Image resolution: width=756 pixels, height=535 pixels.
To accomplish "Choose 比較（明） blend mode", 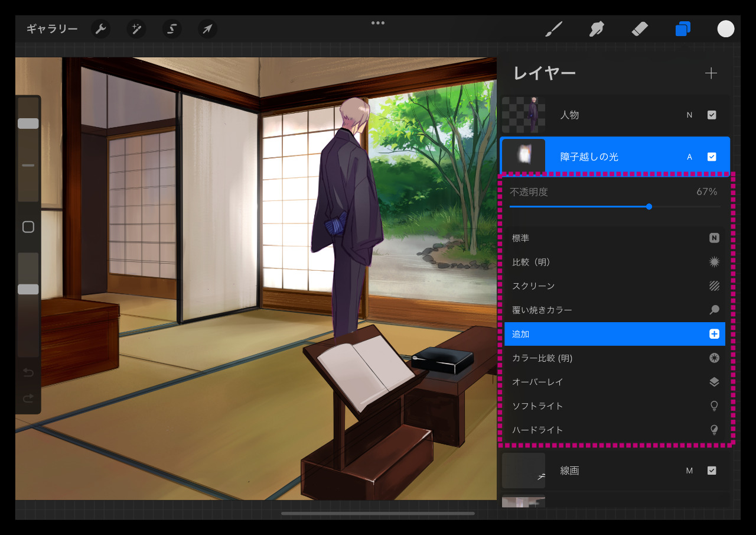I will (x=615, y=262).
